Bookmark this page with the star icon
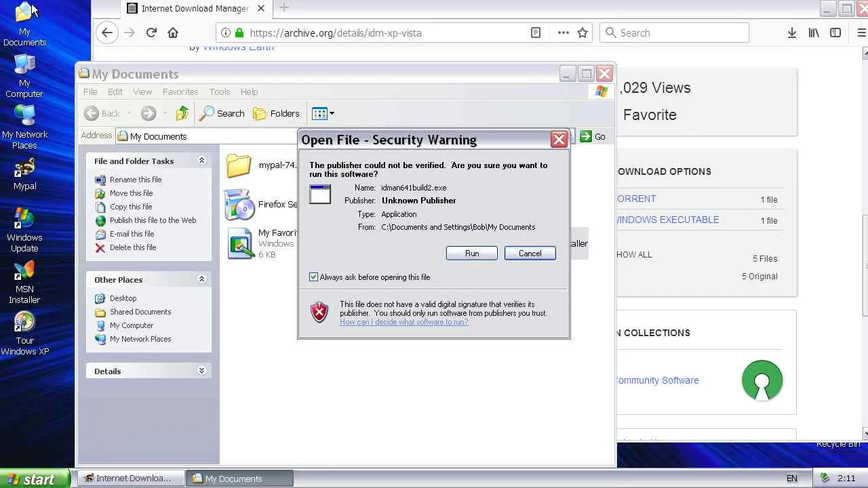This screenshot has height=488, width=868. (x=583, y=33)
